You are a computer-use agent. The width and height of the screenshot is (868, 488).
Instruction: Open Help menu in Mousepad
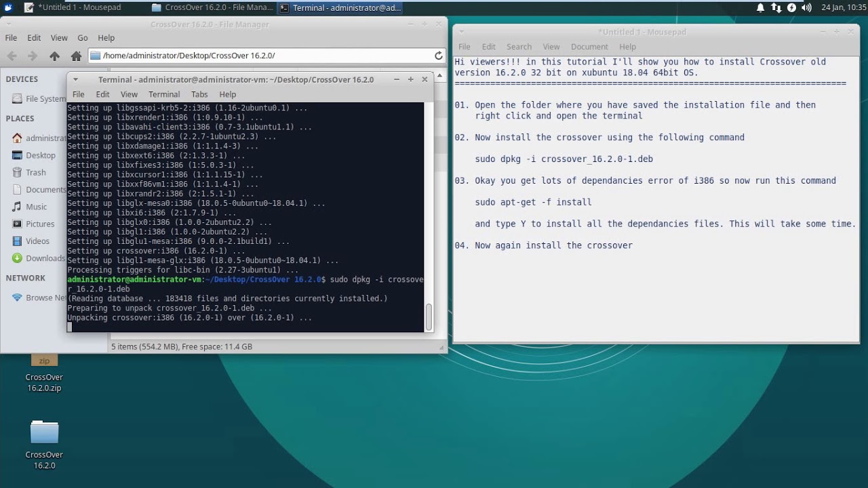(x=628, y=47)
